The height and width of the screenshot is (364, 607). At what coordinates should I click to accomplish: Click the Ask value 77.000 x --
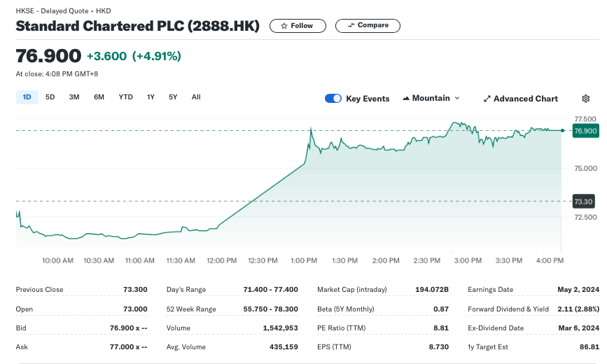click(x=129, y=347)
